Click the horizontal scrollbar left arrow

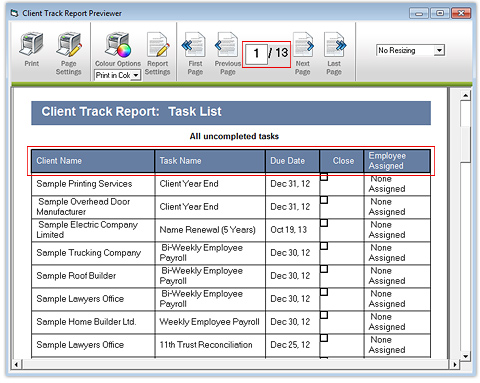16,364
